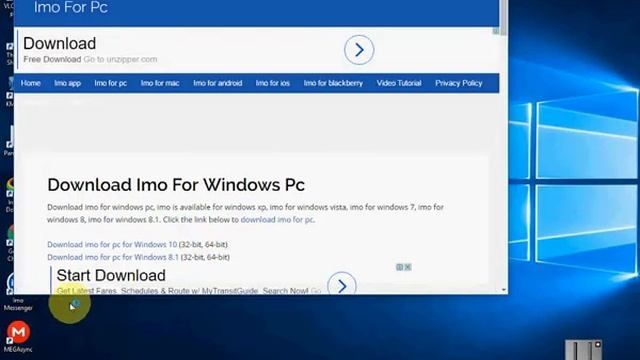The width and height of the screenshot is (640, 360).
Task: Open the Video Tutorial page
Action: pos(399,83)
